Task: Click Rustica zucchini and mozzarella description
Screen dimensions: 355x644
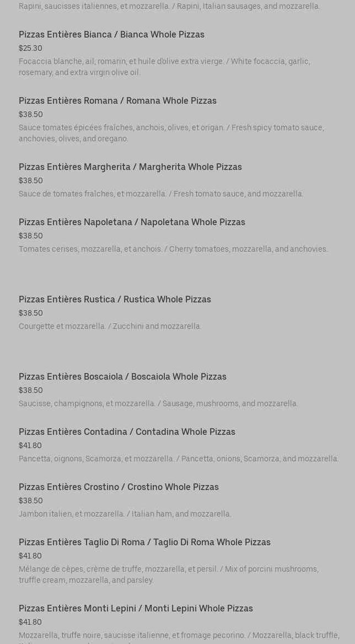Action: [110, 326]
